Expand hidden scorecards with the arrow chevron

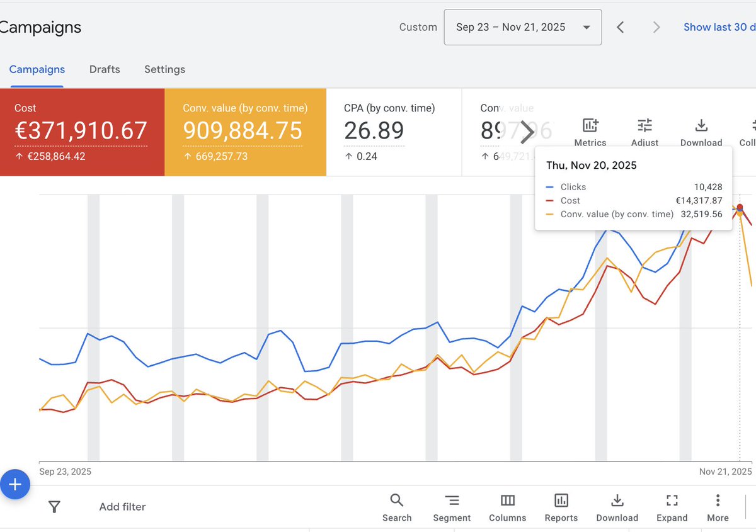(x=527, y=132)
